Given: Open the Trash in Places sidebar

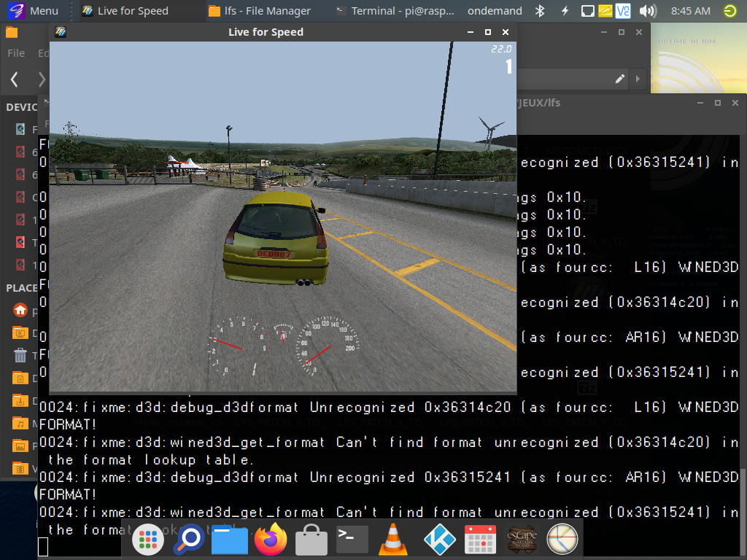Looking at the screenshot, I should pyautogui.click(x=20, y=355).
